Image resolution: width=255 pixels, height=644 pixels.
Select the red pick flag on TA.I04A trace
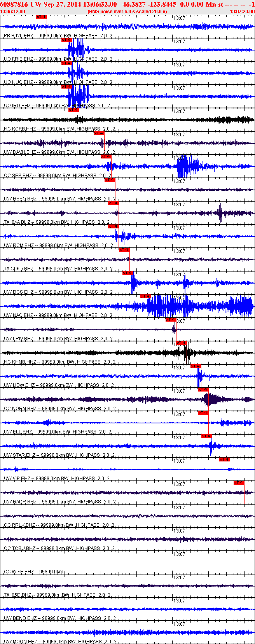(x=113, y=203)
